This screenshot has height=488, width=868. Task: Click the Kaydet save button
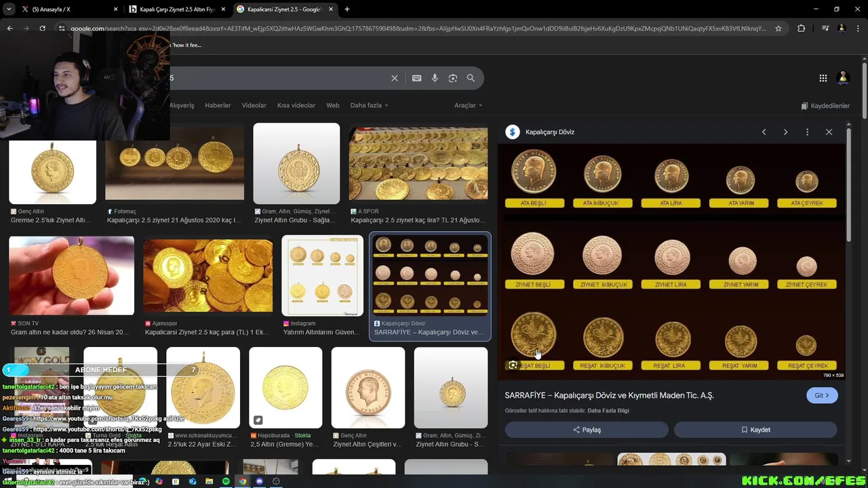755,430
